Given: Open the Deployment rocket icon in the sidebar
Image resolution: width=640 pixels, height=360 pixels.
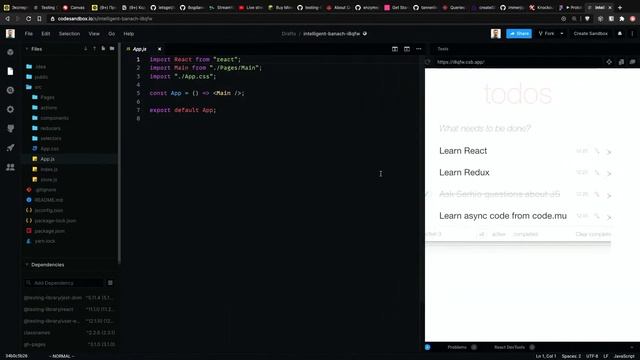Looking at the screenshot, I should pos(10,148).
